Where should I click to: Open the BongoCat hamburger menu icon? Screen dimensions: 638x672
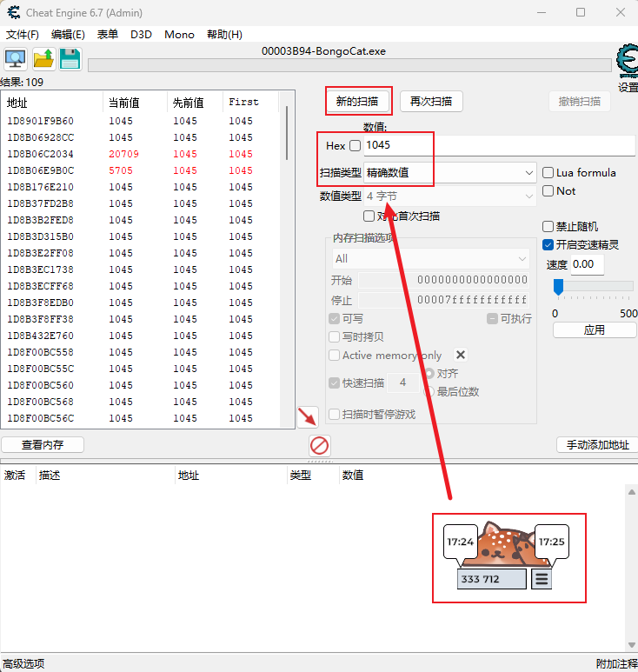pyautogui.click(x=542, y=579)
